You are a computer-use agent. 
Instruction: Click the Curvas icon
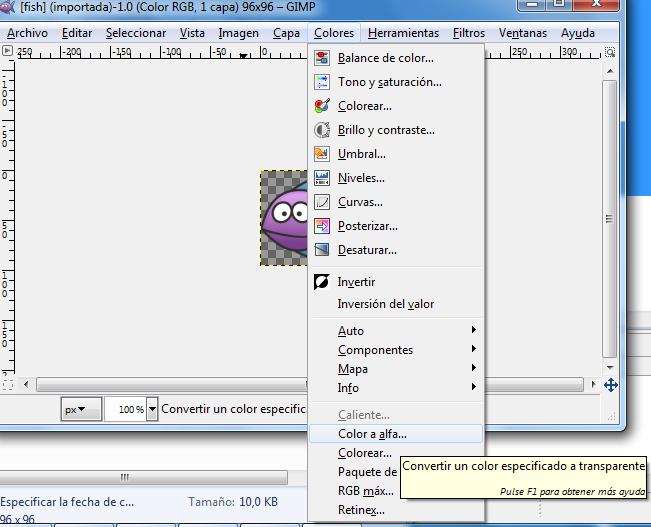pyautogui.click(x=322, y=202)
